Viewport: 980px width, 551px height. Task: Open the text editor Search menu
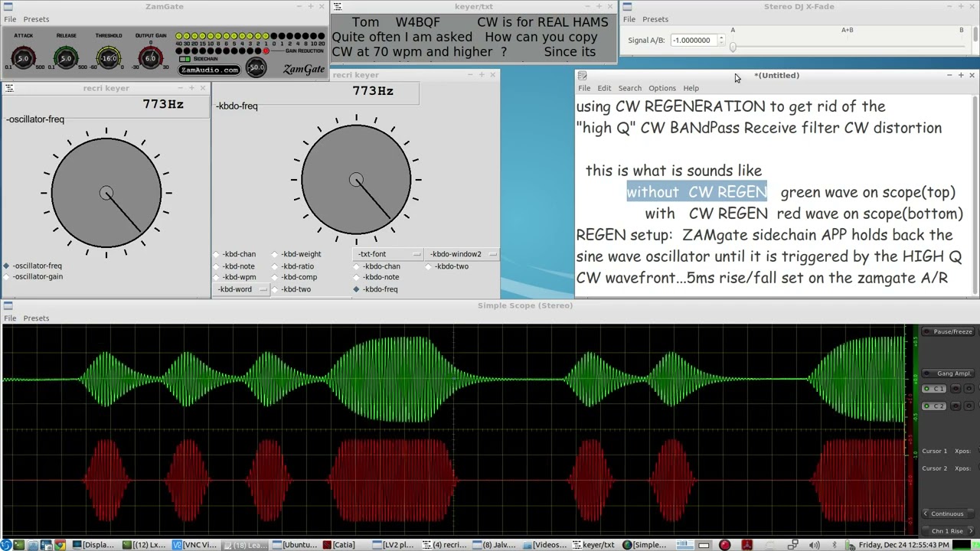[629, 88]
